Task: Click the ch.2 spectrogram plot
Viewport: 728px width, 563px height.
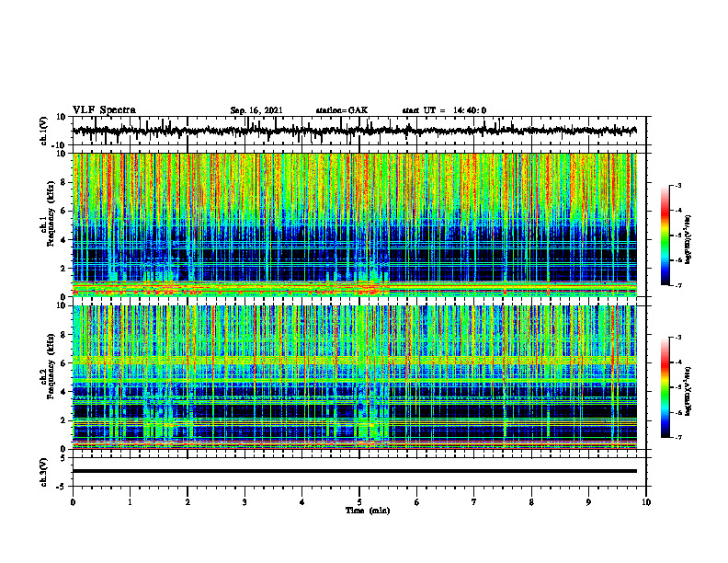Action: [355, 377]
